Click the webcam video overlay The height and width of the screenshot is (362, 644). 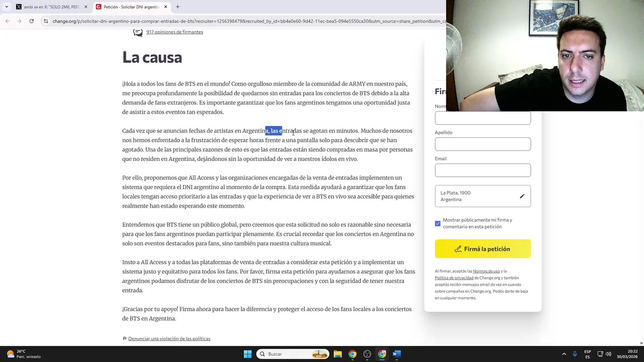545,55
